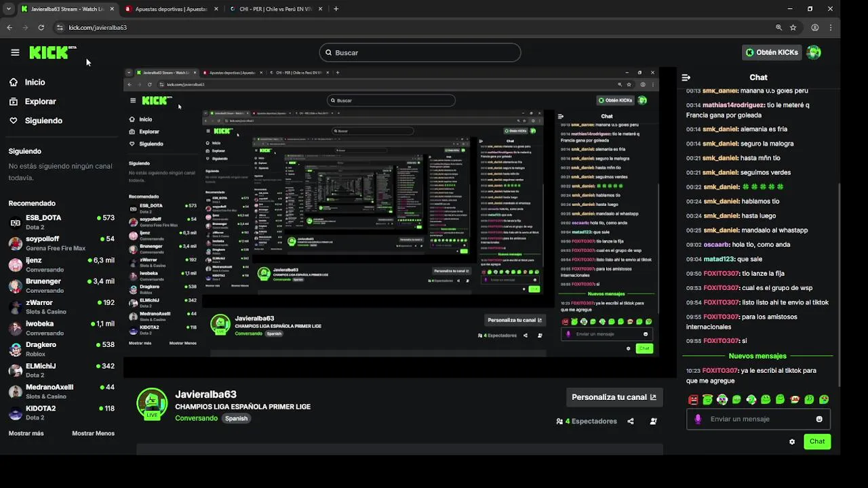Click the Inicio home icon
This screenshot has width=868, height=488.
point(14,82)
